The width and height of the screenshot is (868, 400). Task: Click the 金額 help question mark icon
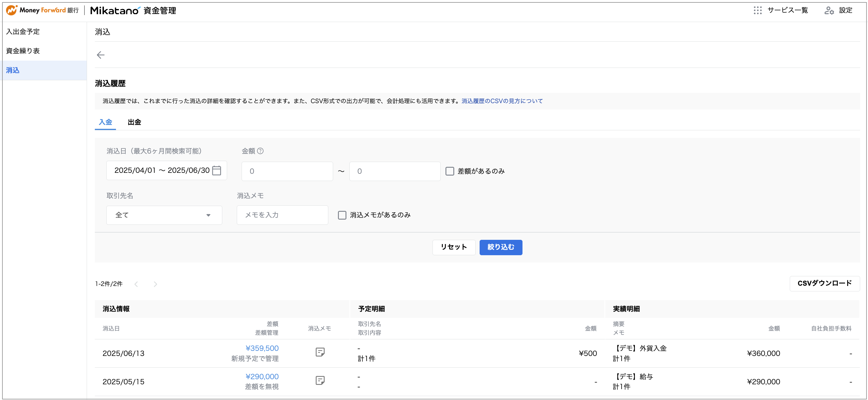(260, 151)
